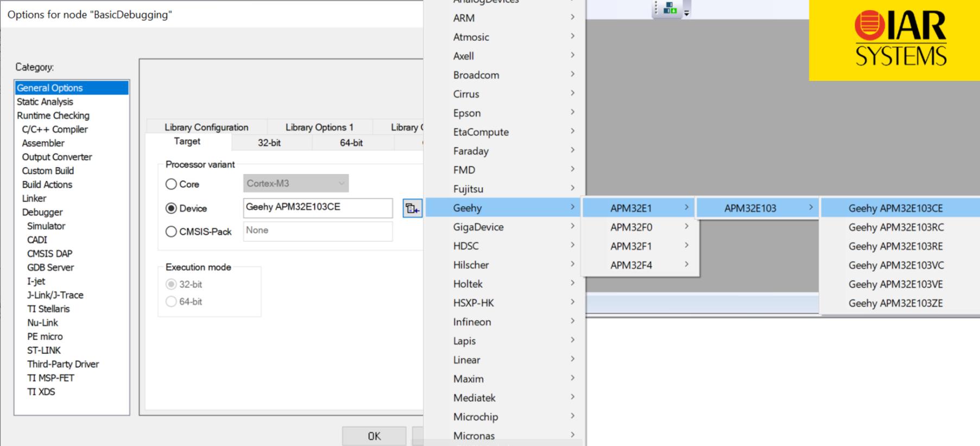Click the IAR Systems logo
Image resolution: width=980 pixels, height=446 pixels.
tap(895, 40)
